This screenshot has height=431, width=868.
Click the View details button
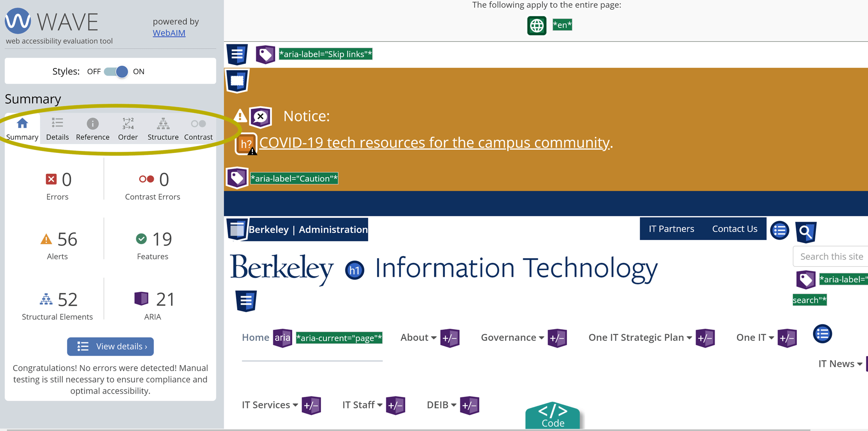pyautogui.click(x=111, y=346)
